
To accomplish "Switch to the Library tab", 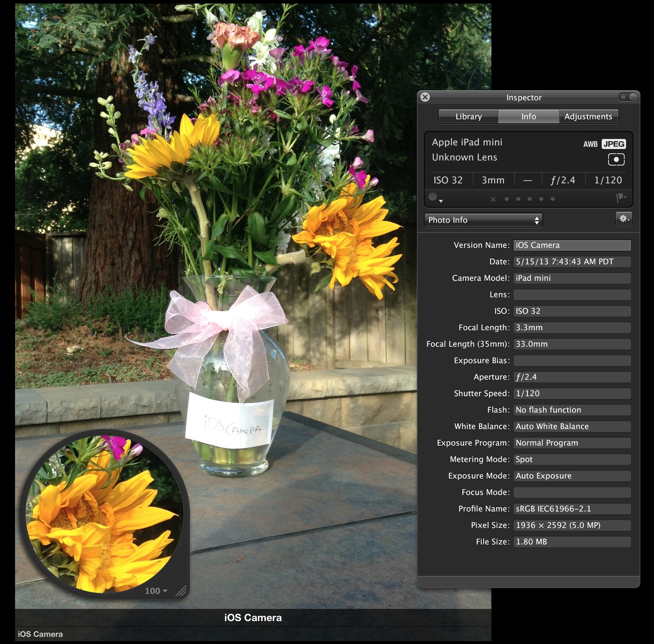I will [468, 117].
